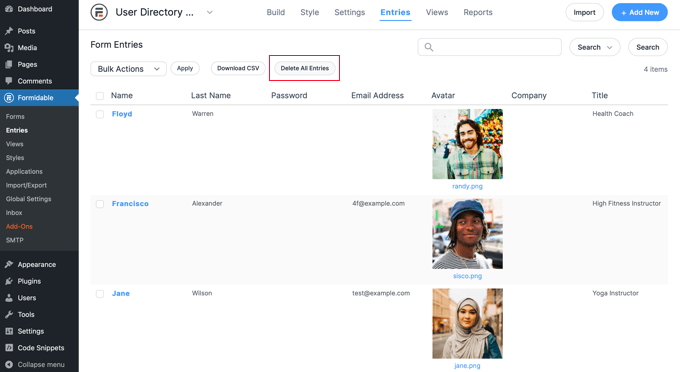Click the Formidable logo beside the form title

click(x=99, y=12)
